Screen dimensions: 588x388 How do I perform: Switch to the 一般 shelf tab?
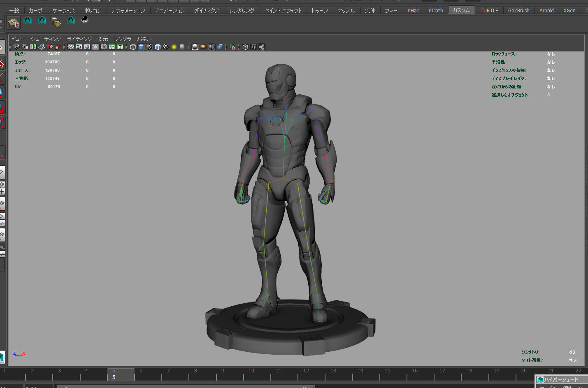tap(14, 10)
